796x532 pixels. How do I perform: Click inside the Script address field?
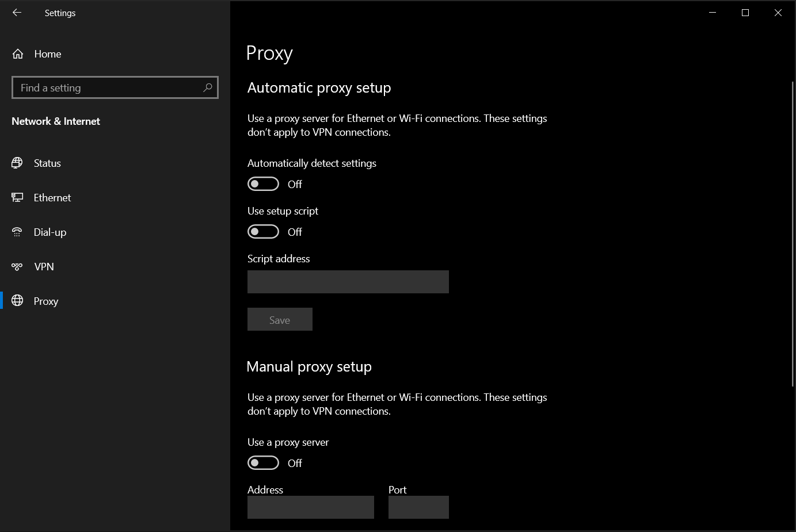[x=348, y=282]
